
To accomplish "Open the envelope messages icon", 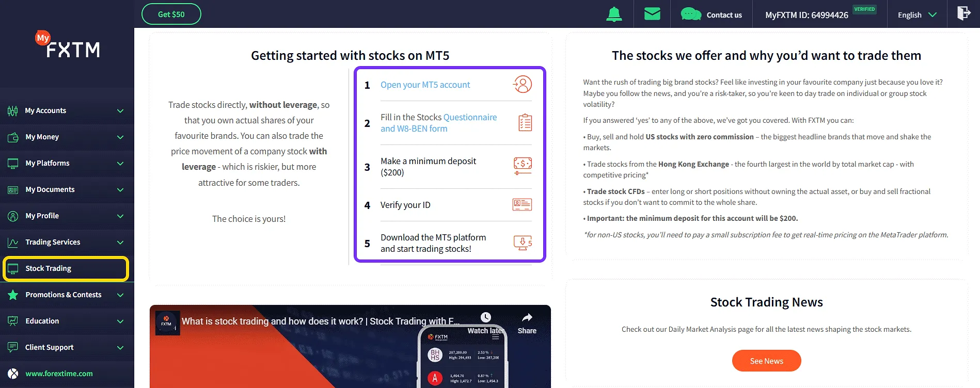I will click(652, 14).
